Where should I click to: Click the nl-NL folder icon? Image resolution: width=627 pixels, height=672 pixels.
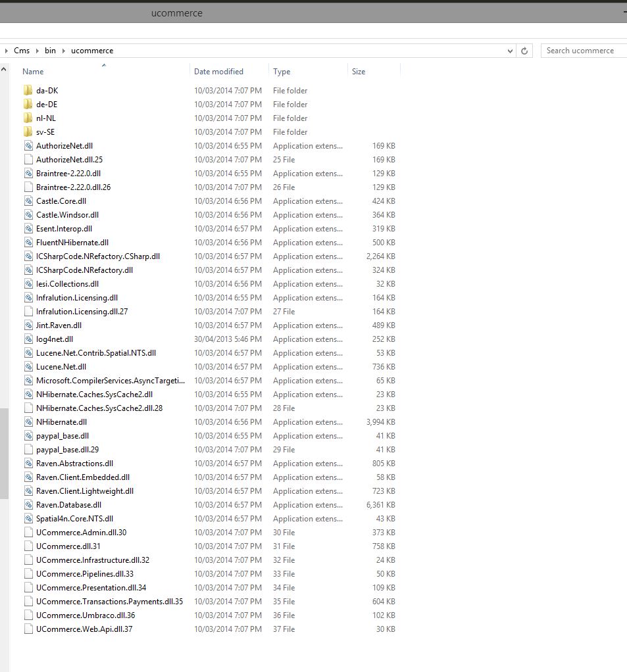[x=28, y=118]
